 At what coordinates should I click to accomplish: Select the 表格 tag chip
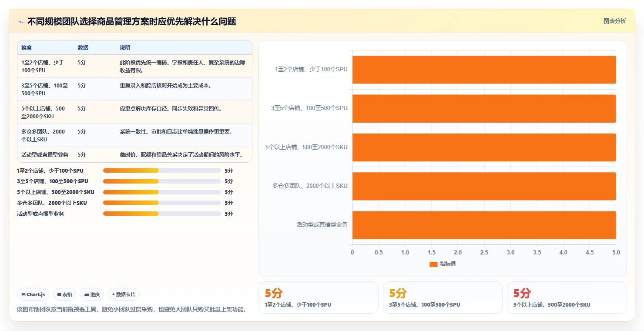pos(64,294)
